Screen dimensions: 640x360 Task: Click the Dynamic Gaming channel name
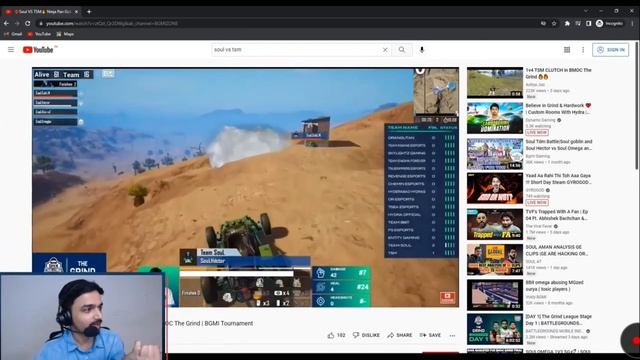coord(540,120)
